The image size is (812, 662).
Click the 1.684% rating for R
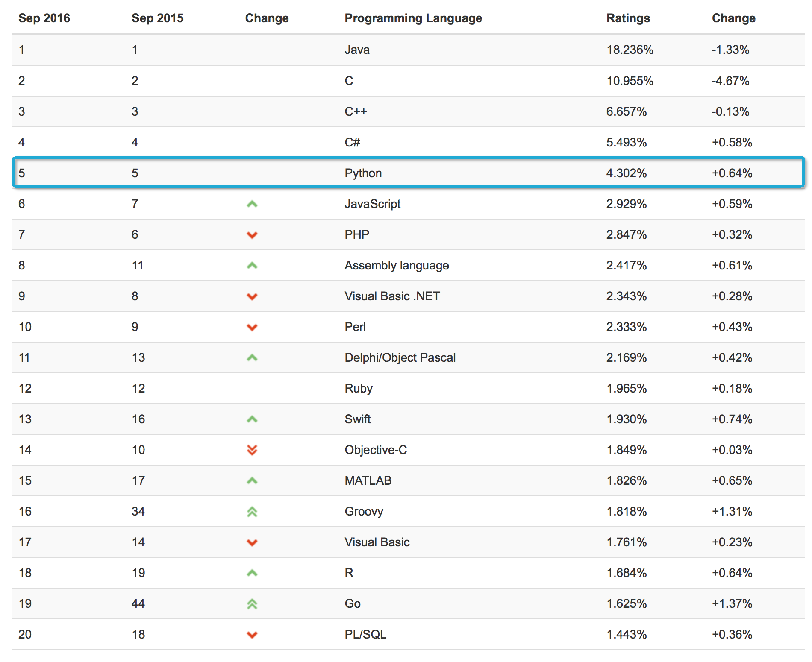(x=627, y=573)
